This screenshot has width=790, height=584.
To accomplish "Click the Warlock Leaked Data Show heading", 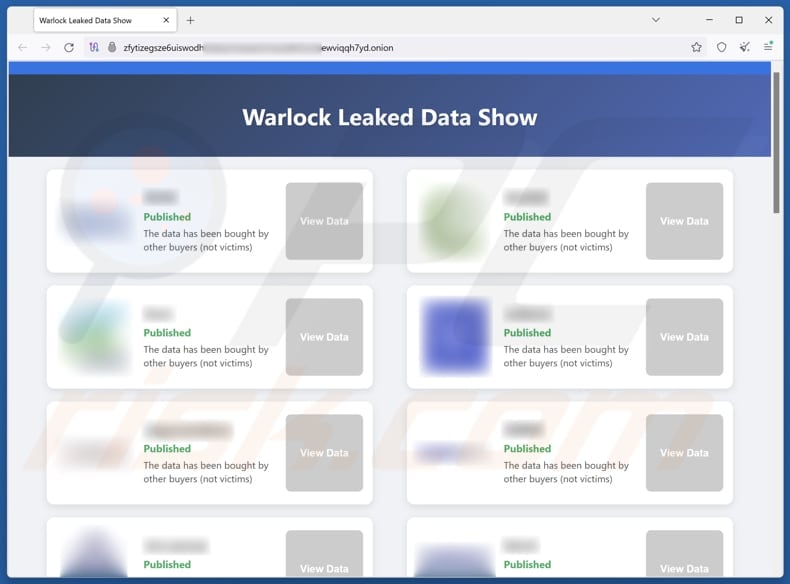I will click(x=389, y=117).
